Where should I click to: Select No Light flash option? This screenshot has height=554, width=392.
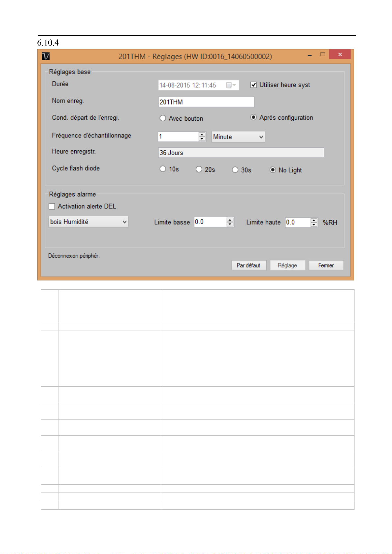click(273, 170)
